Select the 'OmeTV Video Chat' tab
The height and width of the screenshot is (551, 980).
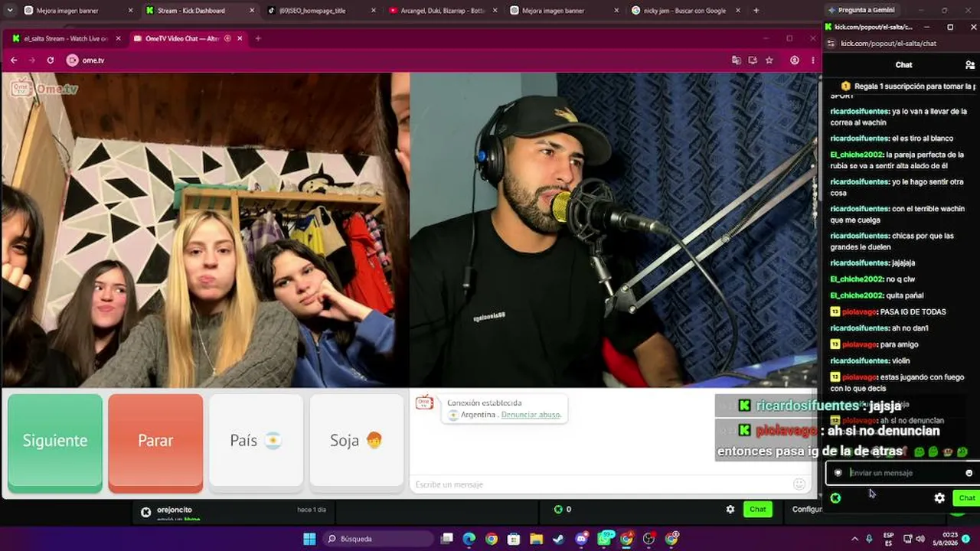(188, 38)
